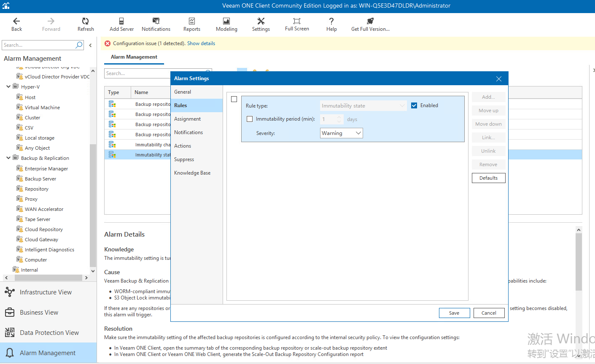Click the Remove rule button

[x=488, y=164]
